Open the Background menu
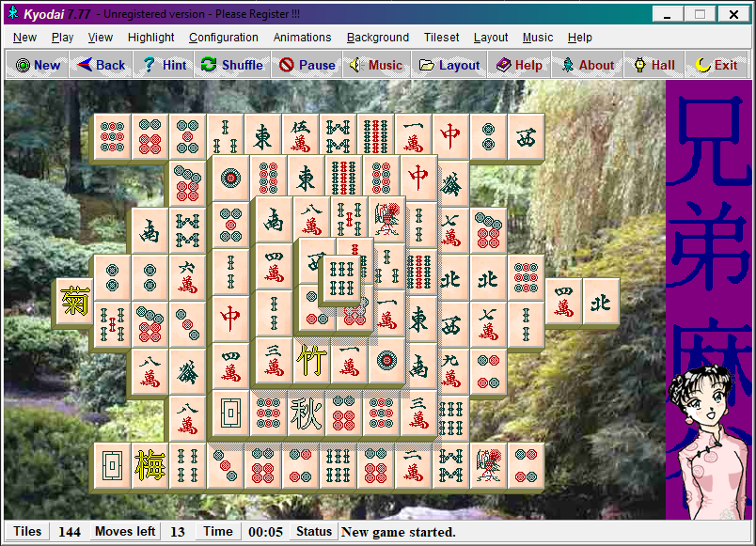The height and width of the screenshot is (546, 756). [378, 38]
